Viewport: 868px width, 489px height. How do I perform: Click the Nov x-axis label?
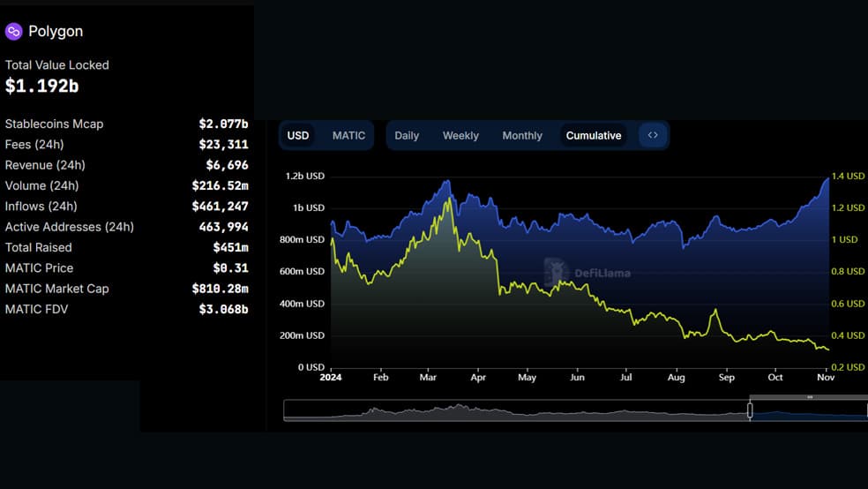(826, 378)
